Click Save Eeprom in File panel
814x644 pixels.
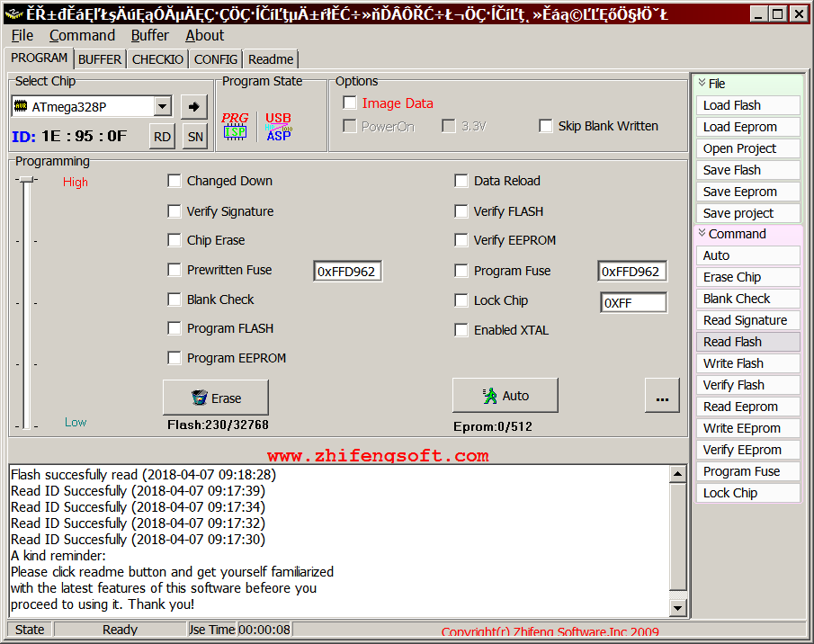(x=747, y=192)
